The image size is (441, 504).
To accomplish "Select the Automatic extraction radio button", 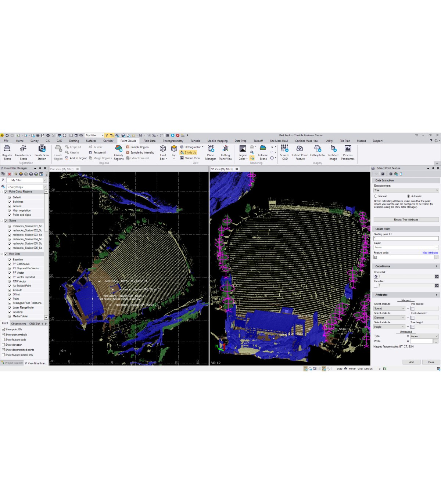I will 408,196.
